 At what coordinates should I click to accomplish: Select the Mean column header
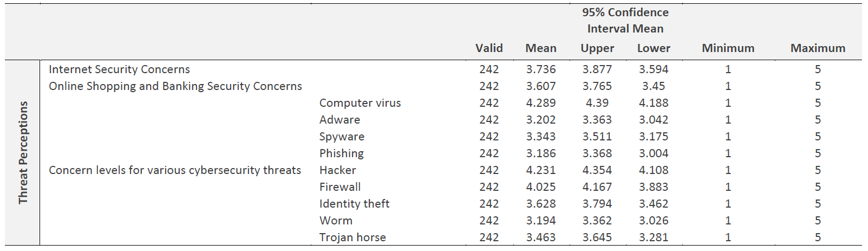pyautogui.click(x=540, y=48)
